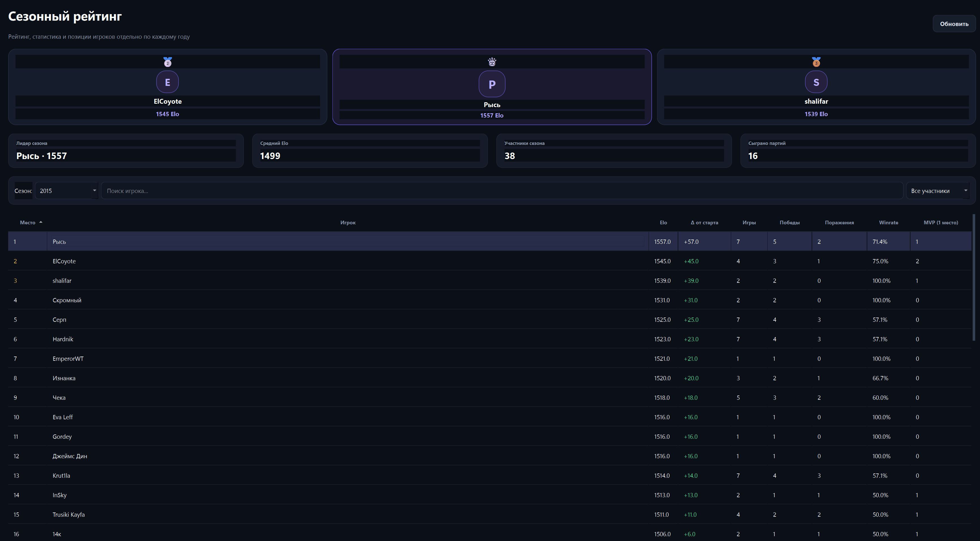Select the Скромный player row
Viewport: 980px width, 541px height.
(490, 300)
